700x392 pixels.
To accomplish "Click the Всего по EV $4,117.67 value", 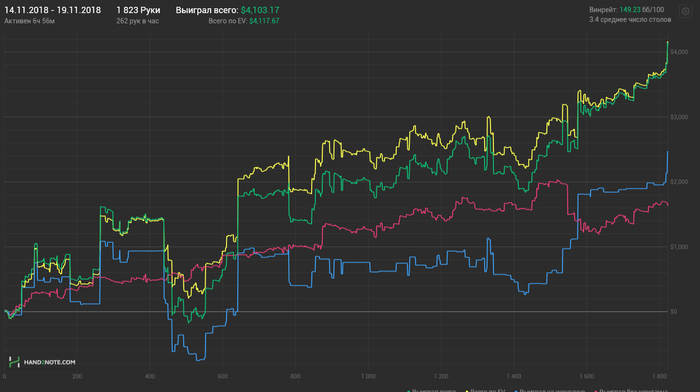I will 244,21.
